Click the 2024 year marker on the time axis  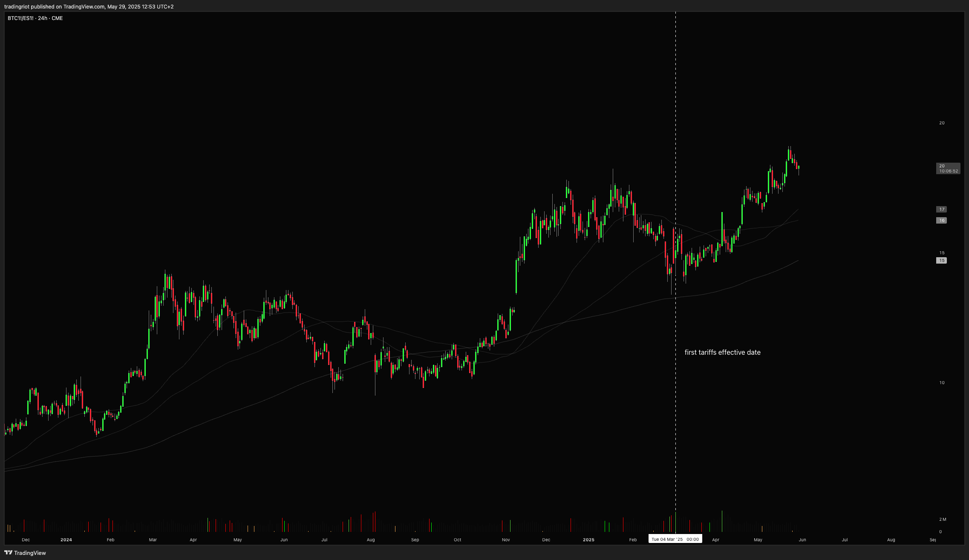click(x=66, y=540)
